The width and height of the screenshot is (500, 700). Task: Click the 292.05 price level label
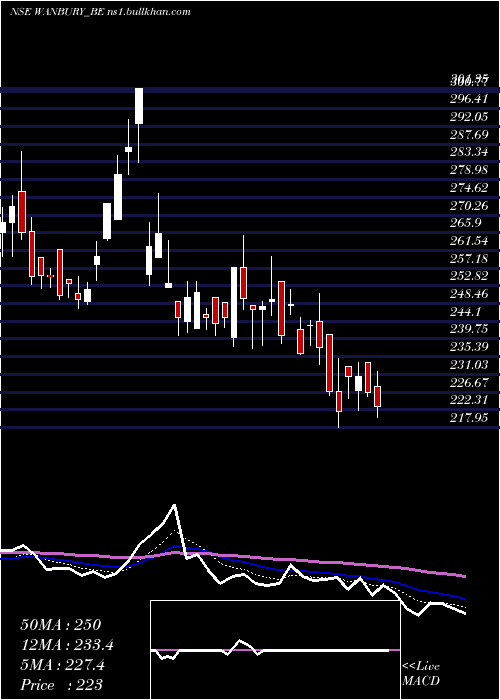click(x=468, y=117)
